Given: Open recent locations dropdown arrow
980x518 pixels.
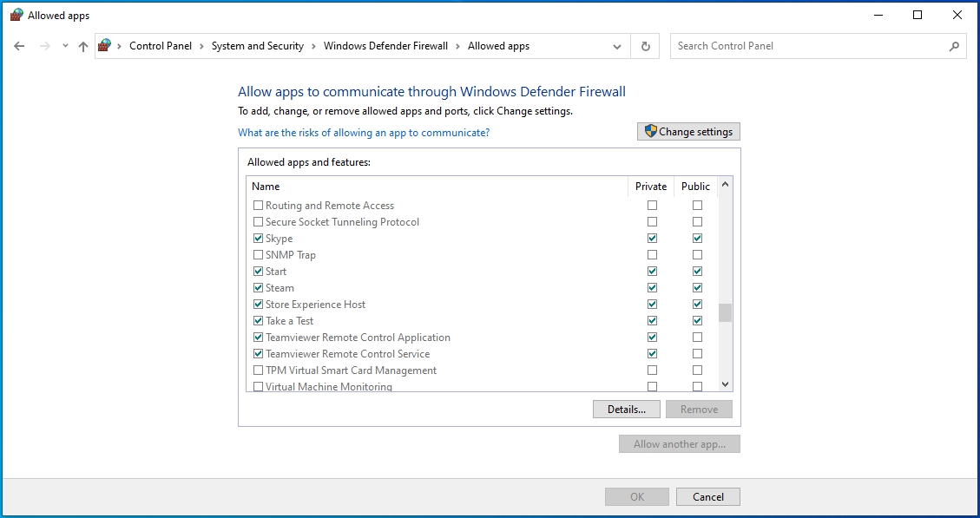Looking at the screenshot, I should pyautogui.click(x=65, y=46).
